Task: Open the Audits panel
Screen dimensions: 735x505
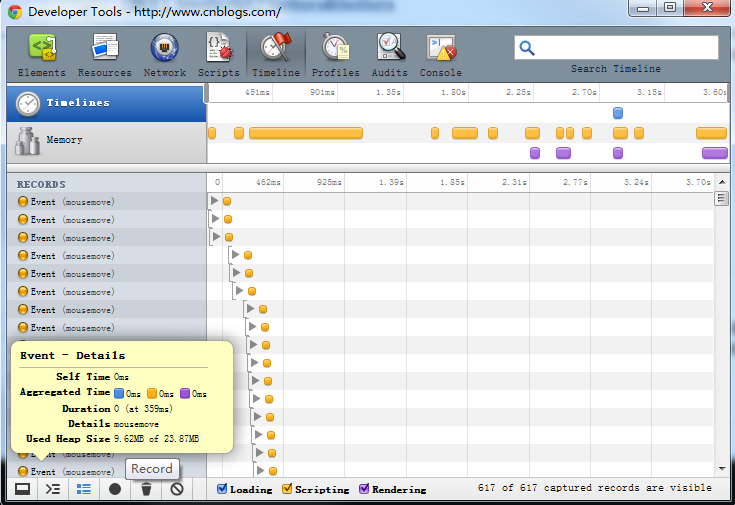Action: [x=389, y=54]
